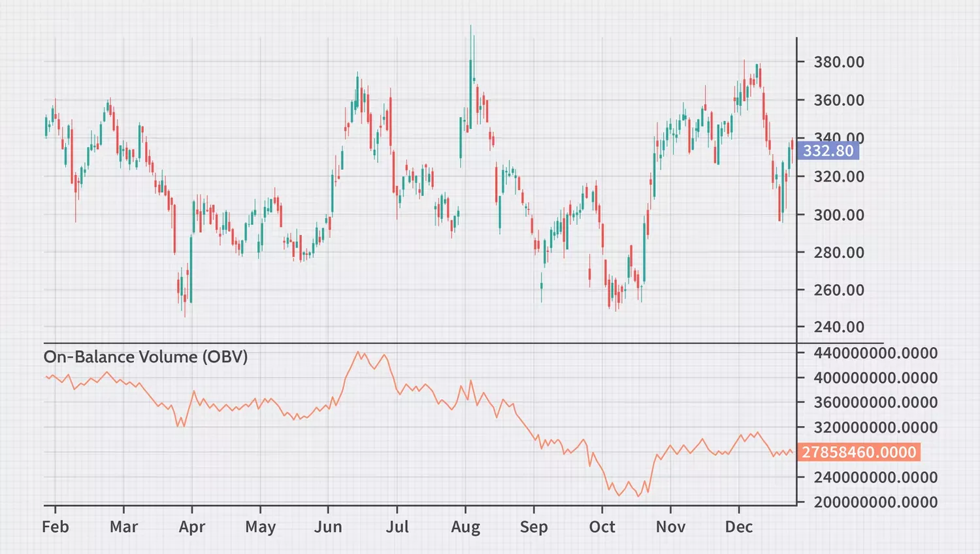Click the Sep month label
This screenshot has height=554, width=980.
pos(534,527)
